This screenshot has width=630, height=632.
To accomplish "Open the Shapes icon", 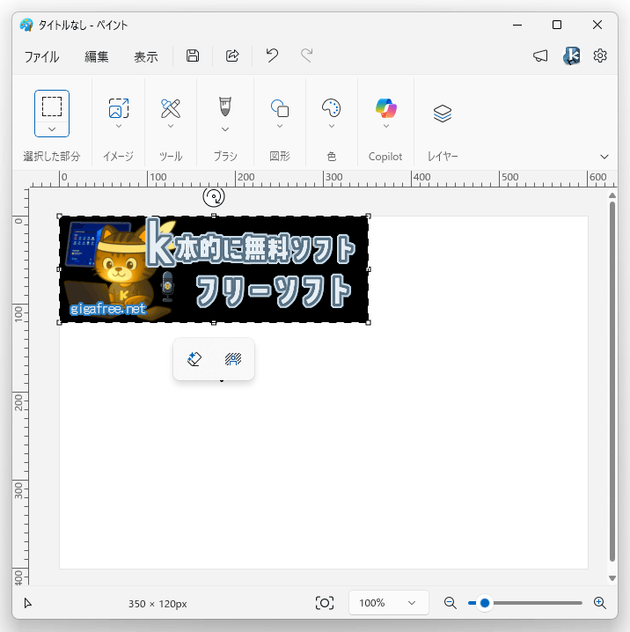I will [x=280, y=108].
